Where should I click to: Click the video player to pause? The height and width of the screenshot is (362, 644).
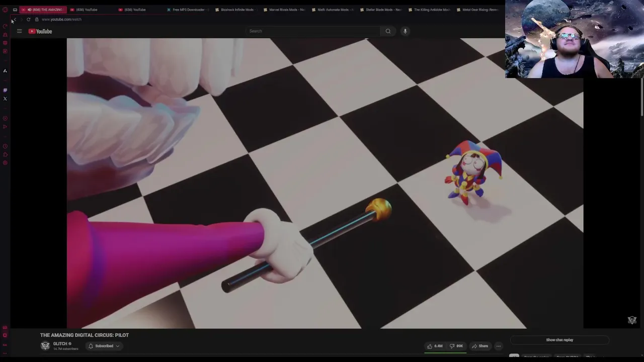click(325, 183)
